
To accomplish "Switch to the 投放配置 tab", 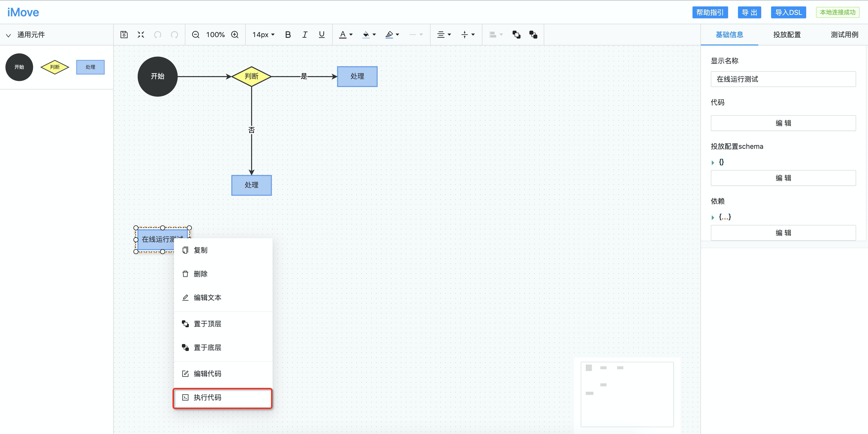I will [787, 35].
